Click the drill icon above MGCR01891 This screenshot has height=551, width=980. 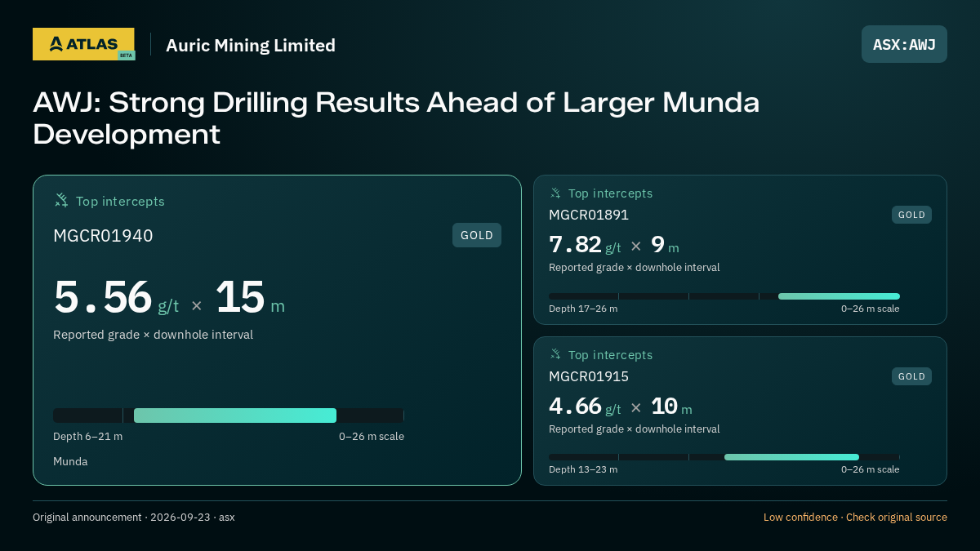click(555, 193)
